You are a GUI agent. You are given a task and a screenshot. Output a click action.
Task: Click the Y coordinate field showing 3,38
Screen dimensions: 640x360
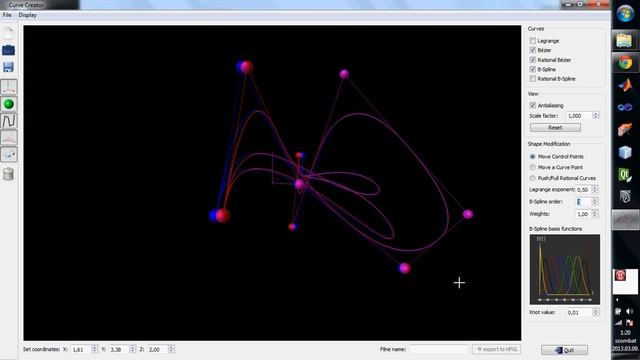[x=118, y=349]
